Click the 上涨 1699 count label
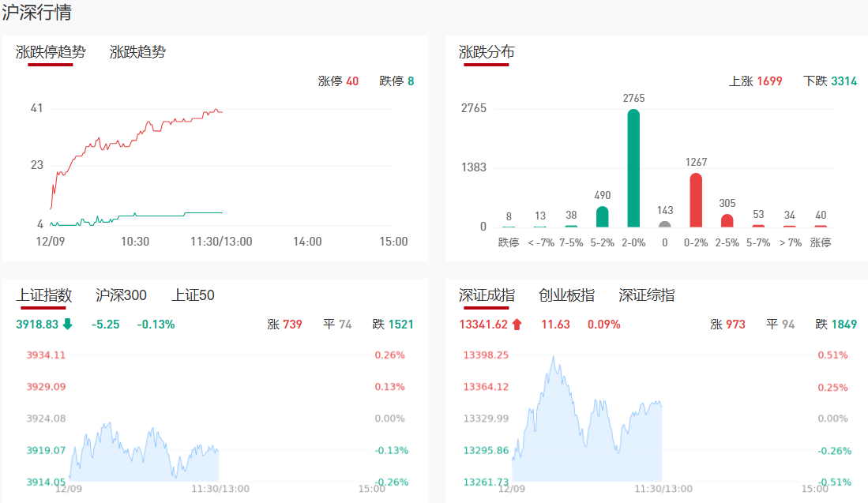The height and width of the screenshot is (503, 868). pos(755,81)
